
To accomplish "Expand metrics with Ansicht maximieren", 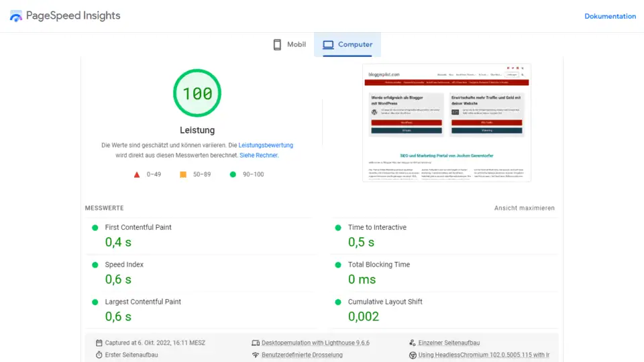I will click(x=524, y=208).
